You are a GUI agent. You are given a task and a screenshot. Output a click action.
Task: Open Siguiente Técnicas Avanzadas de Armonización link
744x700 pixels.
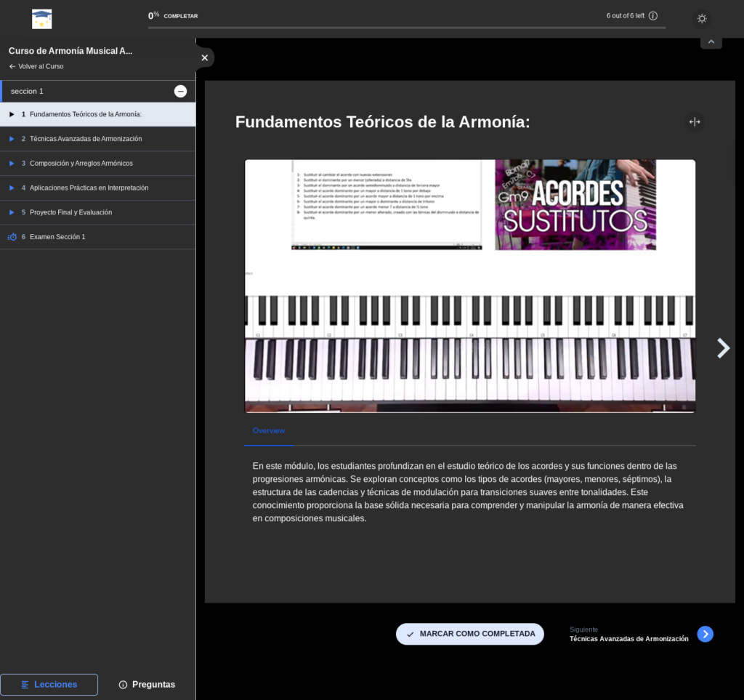[628, 635]
